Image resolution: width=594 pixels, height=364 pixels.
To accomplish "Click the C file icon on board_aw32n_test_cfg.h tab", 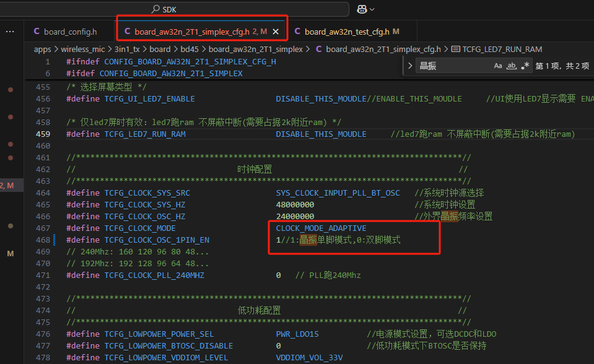I will tap(297, 32).
